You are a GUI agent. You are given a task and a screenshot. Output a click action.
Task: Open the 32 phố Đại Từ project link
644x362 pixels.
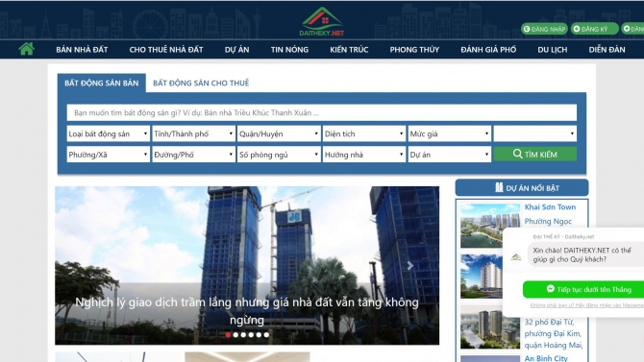coord(554,333)
